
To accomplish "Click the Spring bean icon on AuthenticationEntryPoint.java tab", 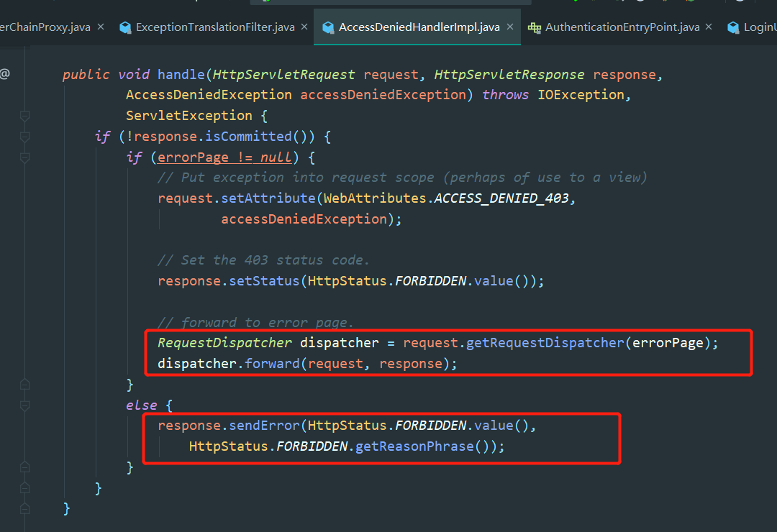I will pos(535,27).
